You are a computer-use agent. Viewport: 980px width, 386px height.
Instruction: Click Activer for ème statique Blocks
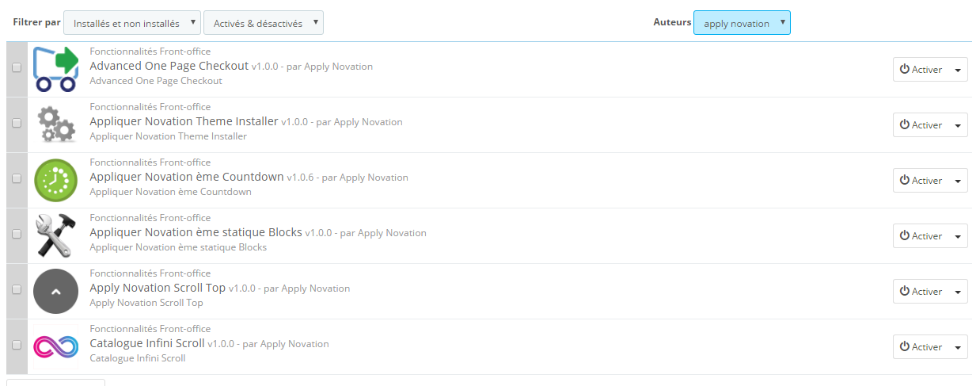(921, 236)
